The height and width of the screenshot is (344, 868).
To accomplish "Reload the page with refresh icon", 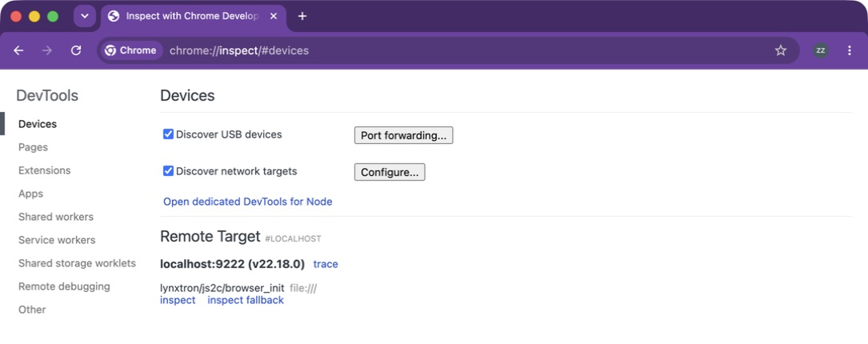I will click(x=76, y=50).
